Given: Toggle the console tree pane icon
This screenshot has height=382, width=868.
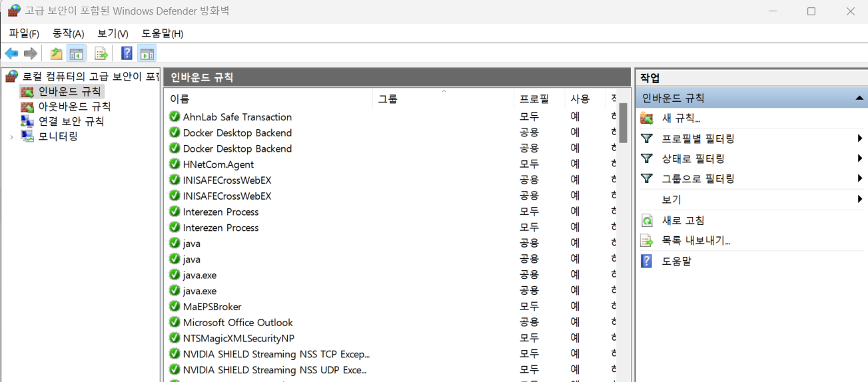Looking at the screenshot, I should click(77, 53).
